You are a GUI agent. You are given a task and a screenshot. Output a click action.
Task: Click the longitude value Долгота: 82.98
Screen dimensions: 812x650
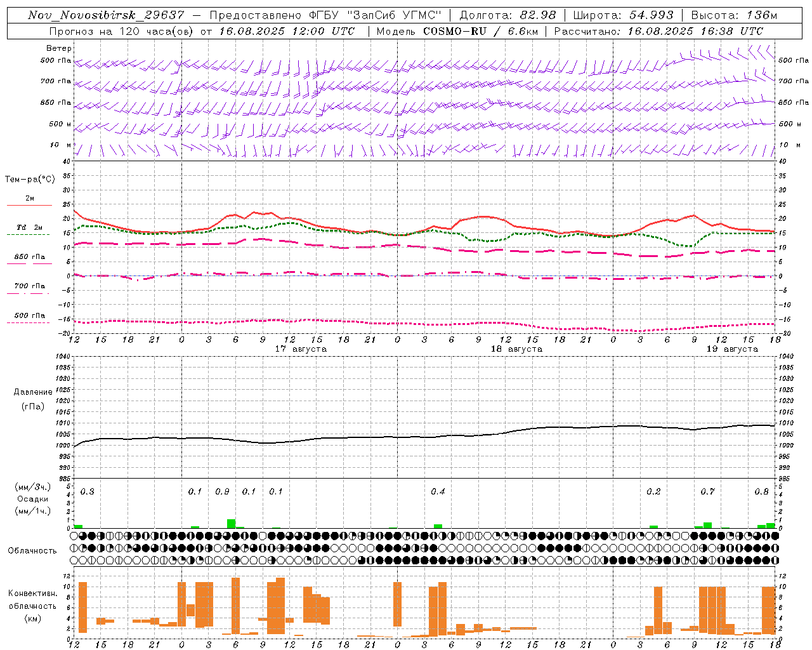pos(507,15)
